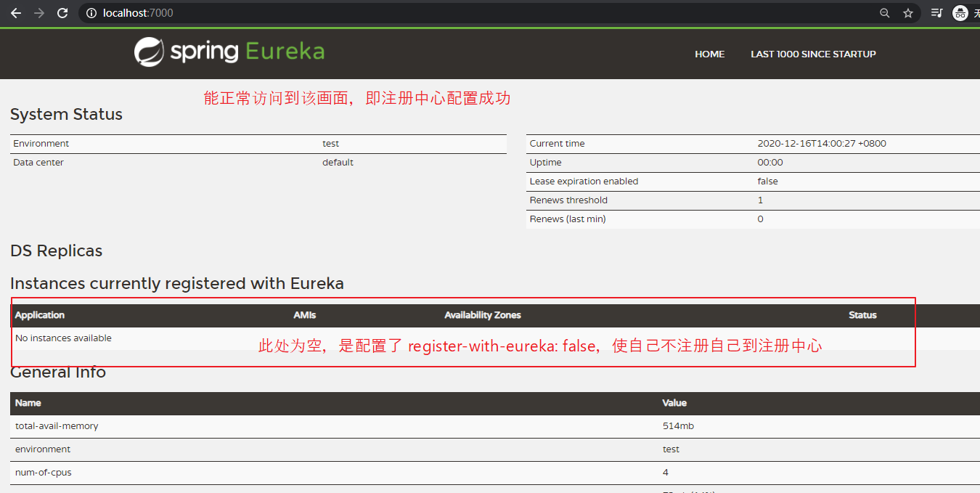Image resolution: width=980 pixels, height=493 pixels.
Task: Select the Uptime label
Action: pos(545,163)
